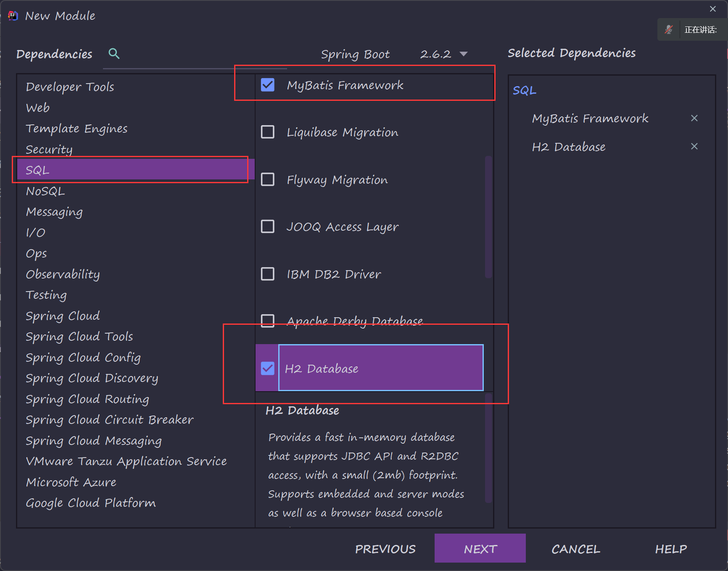Choose the Spring Cloud Config category

pyautogui.click(x=83, y=358)
